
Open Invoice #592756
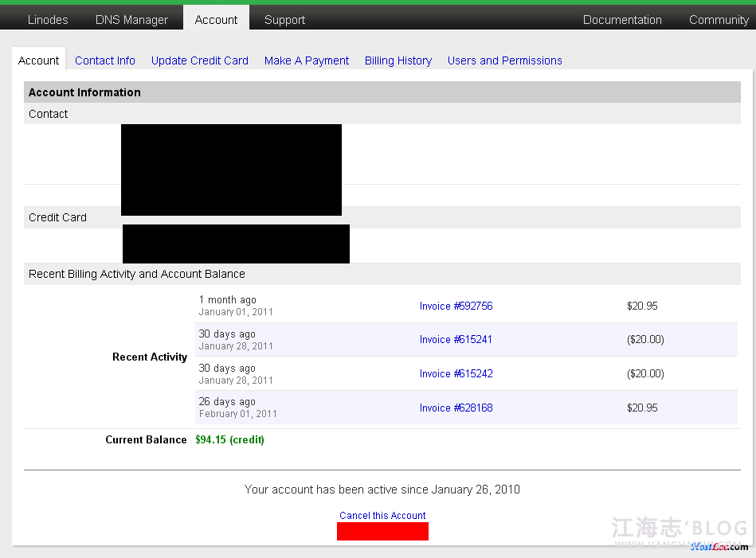point(456,306)
